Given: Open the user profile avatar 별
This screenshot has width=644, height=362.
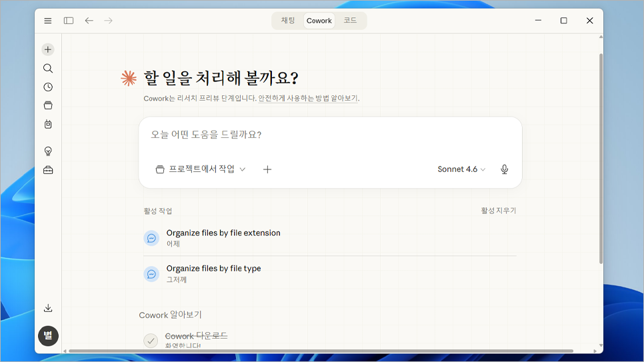Looking at the screenshot, I should [x=48, y=336].
